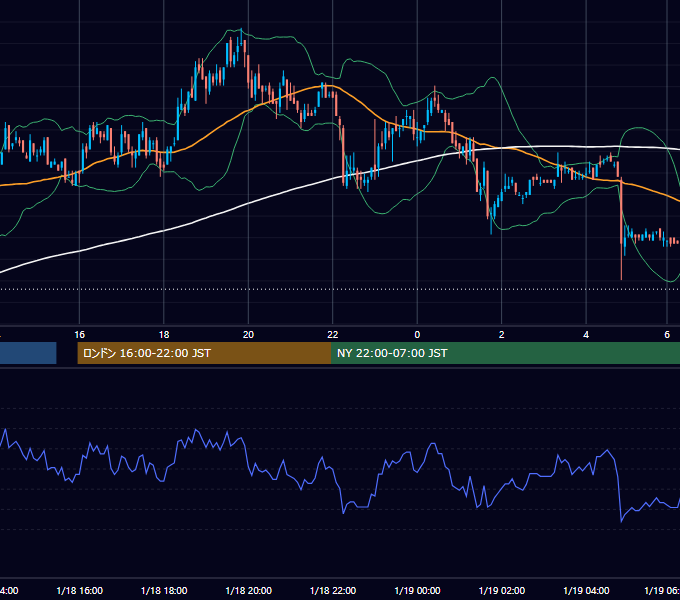Click the 18 hour label on price chart axis
Viewport: 680px width, 600px height.
(x=164, y=335)
